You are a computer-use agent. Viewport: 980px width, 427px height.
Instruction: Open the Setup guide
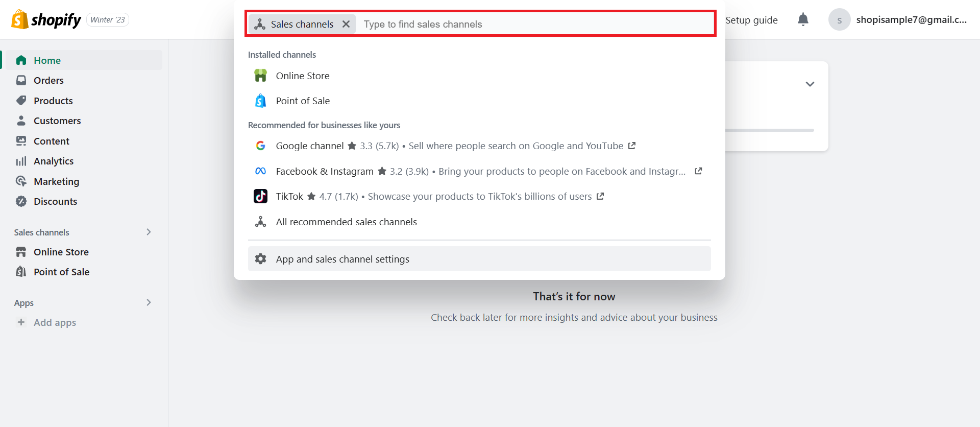coord(751,20)
